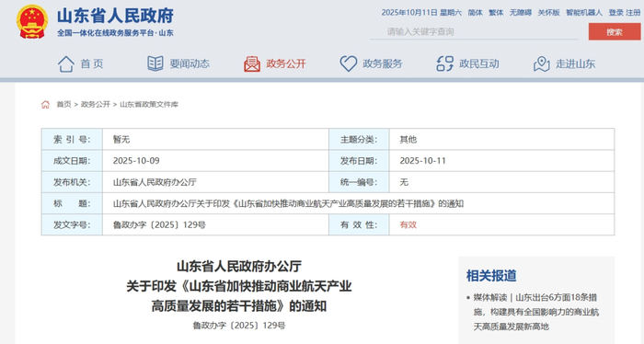Open the 智能机器人 assistant link
Viewport: 644px width, 344px height.
pos(584,13)
